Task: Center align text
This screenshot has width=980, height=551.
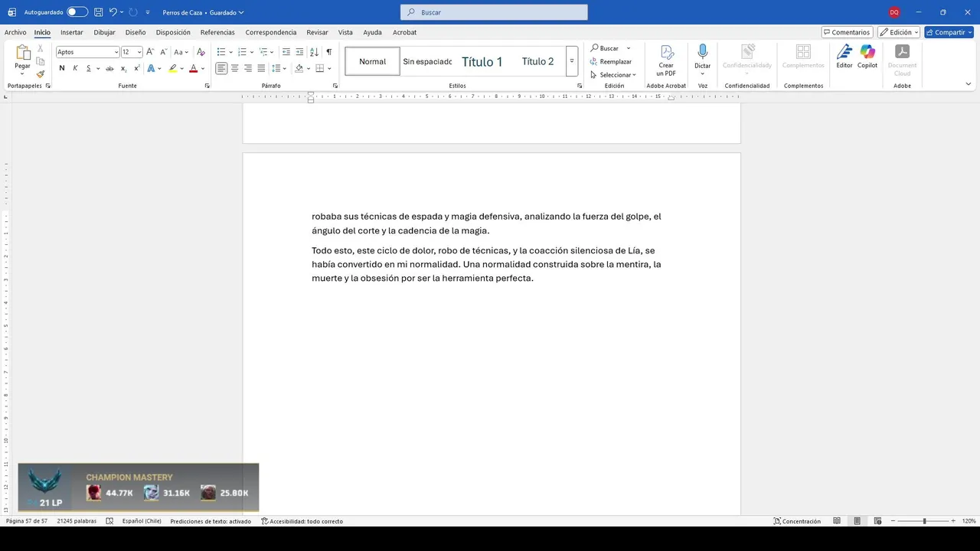Action: (x=234, y=68)
